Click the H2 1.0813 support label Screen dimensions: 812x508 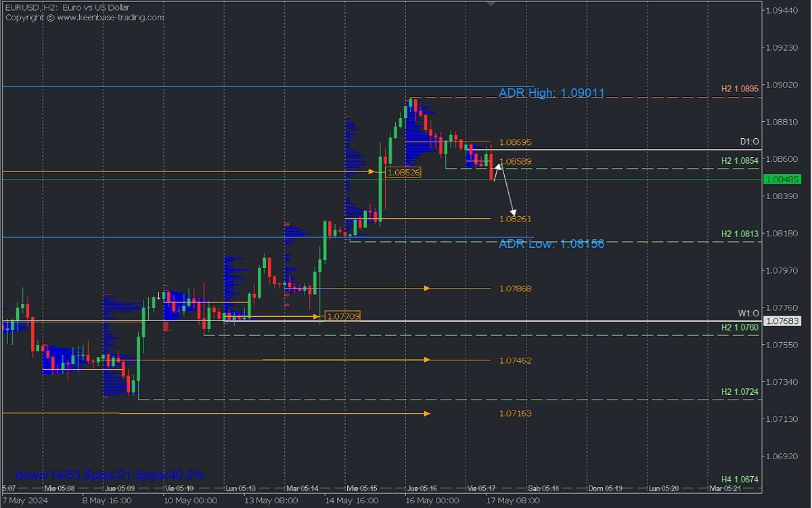pyautogui.click(x=740, y=234)
